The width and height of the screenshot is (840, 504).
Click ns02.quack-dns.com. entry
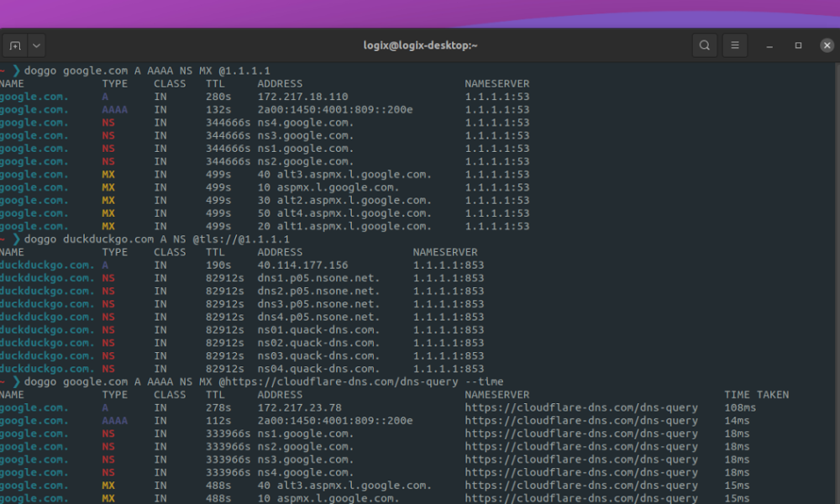tap(318, 343)
